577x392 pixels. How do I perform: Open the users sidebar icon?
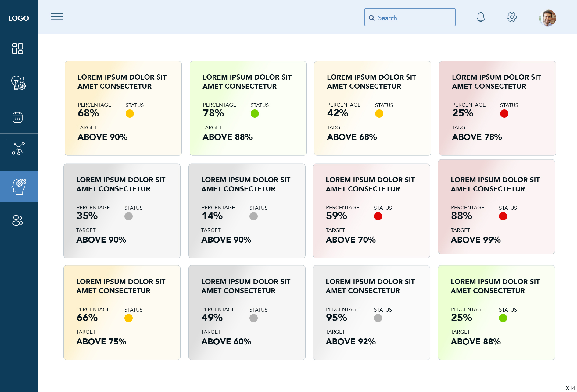[18, 220]
